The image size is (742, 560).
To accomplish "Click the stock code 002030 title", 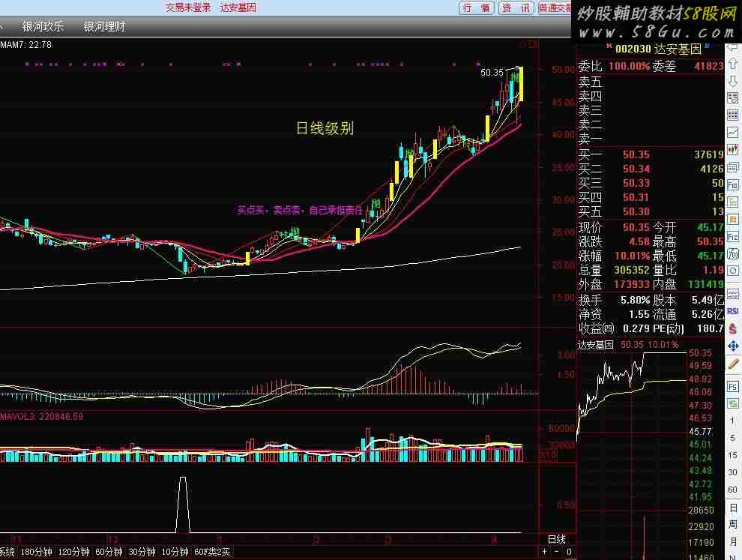I will pyautogui.click(x=633, y=49).
